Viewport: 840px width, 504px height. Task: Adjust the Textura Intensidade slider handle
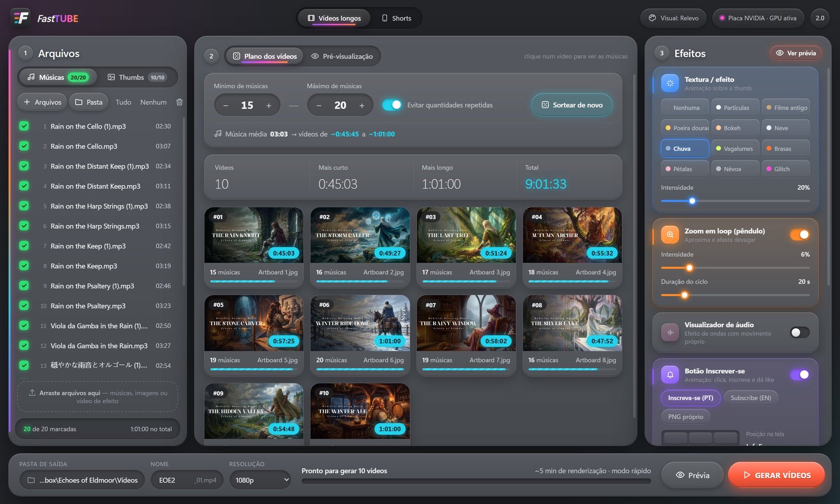tap(692, 201)
